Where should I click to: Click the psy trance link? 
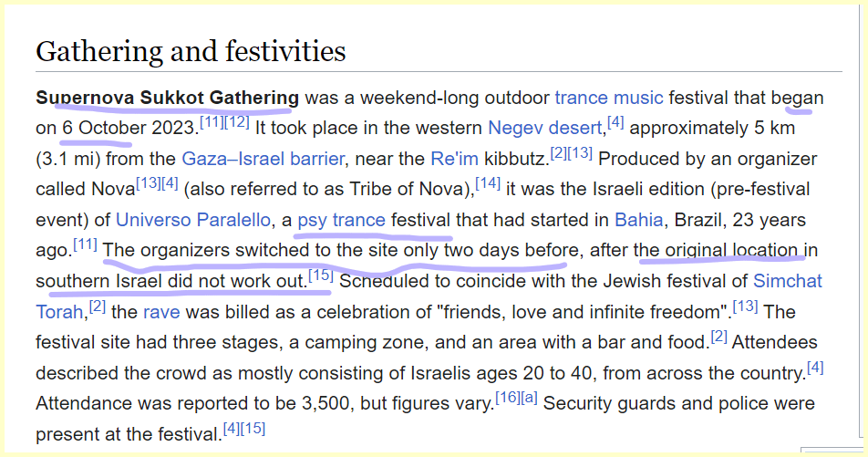(341, 221)
